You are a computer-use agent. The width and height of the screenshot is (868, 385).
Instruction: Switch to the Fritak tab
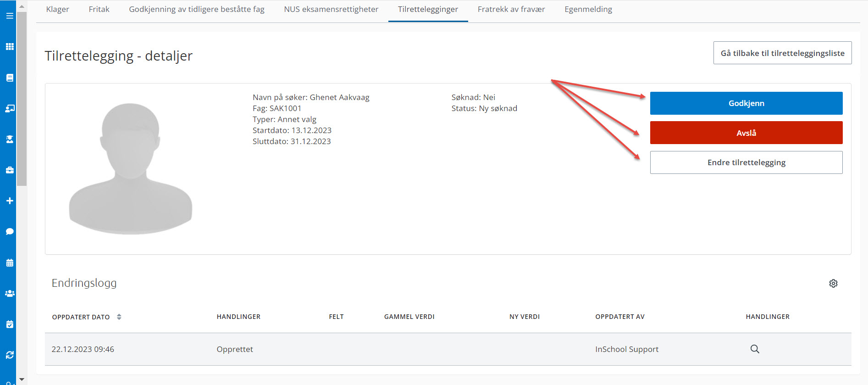click(99, 9)
